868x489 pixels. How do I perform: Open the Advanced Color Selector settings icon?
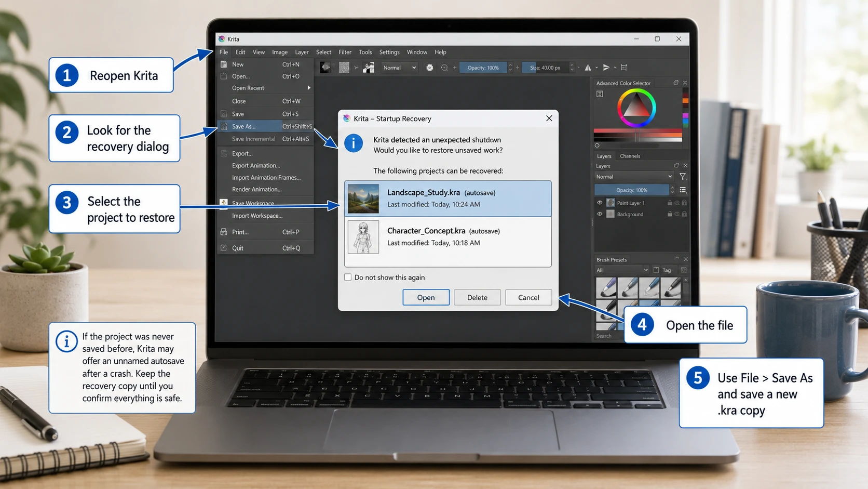click(x=600, y=94)
